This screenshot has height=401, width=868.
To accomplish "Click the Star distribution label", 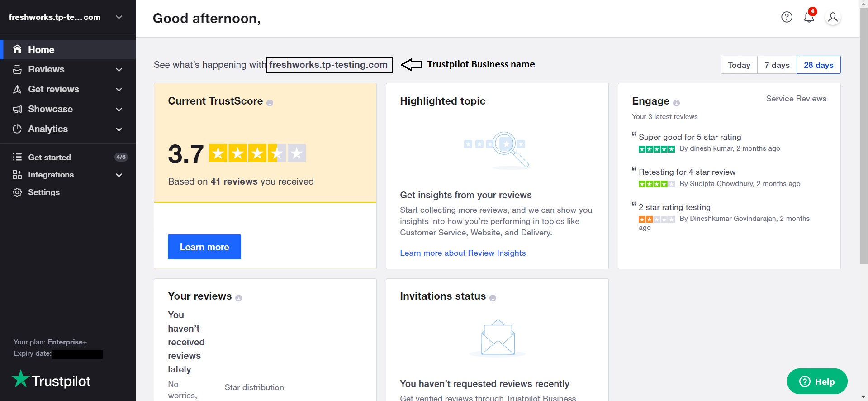I will [x=254, y=387].
